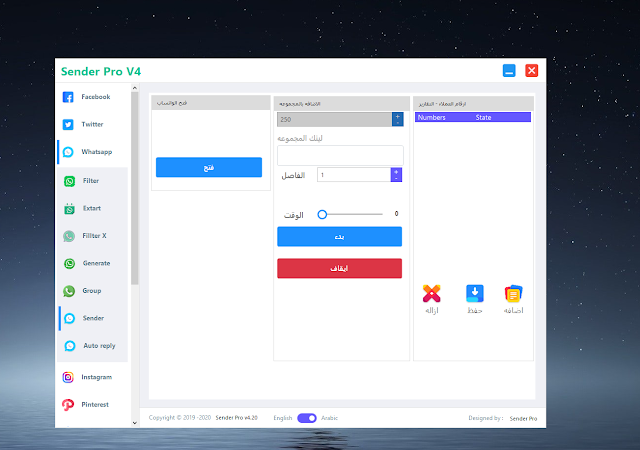Image resolution: width=640 pixels, height=450 pixels.
Task: Go to the Instagram label
Action: pyautogui.click(x=96, y=377)
